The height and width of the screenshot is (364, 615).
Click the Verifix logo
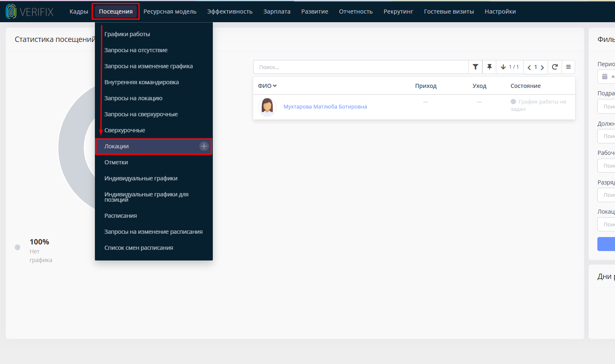pyautogui.click(x=30, y=12)
